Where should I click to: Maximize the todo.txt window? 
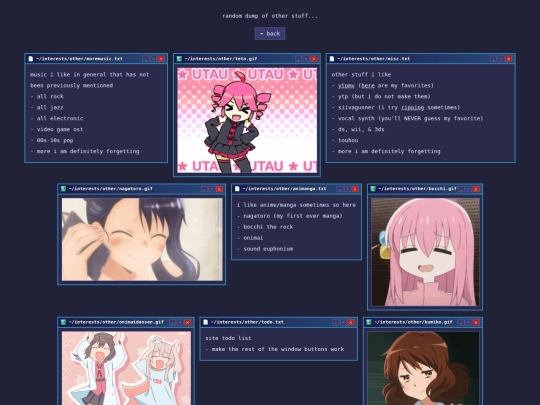[343, 322]
